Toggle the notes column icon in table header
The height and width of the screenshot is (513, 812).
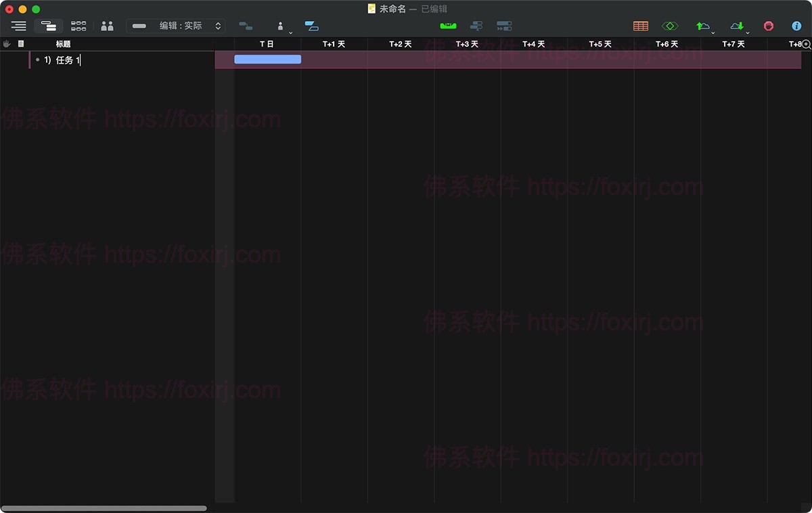coord(21,43)
